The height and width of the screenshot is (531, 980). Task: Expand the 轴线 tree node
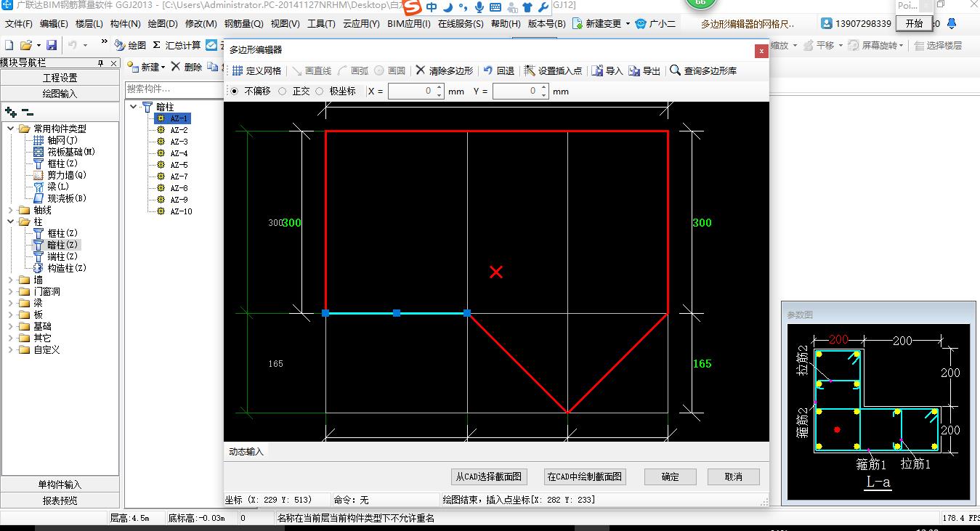pos(10,210)
